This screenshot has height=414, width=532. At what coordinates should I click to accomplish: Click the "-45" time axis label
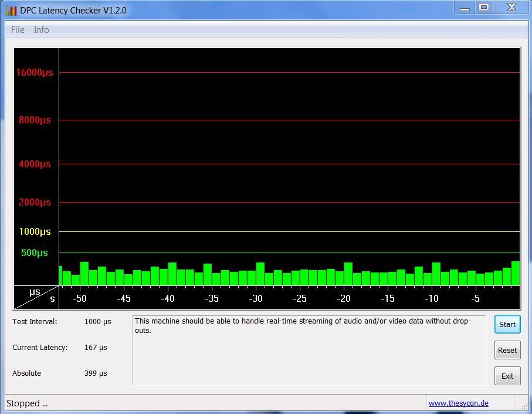pos(124,298)
